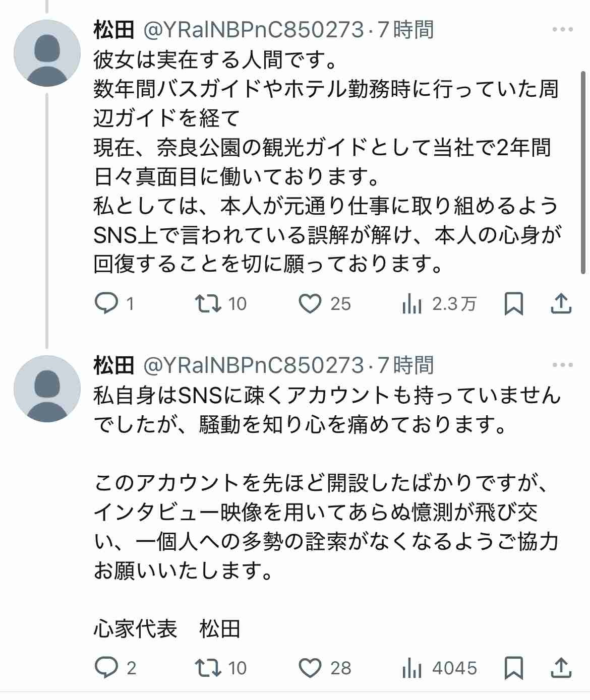Viewport: 590px width, 700px height.
Task: View analytics showing 4045 views
Action: coord(412,668)
